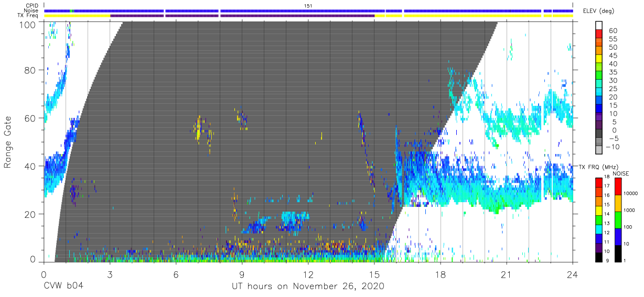Click the CVW b04 radar beam label
This screenshot has height=297, width=644.
(x=63, y=287)
